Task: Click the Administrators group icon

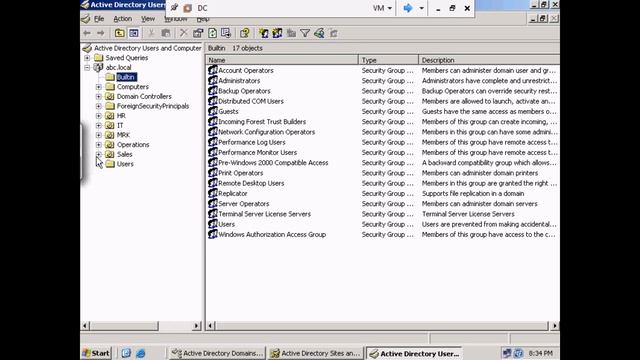Action: [x=213, y=80]
